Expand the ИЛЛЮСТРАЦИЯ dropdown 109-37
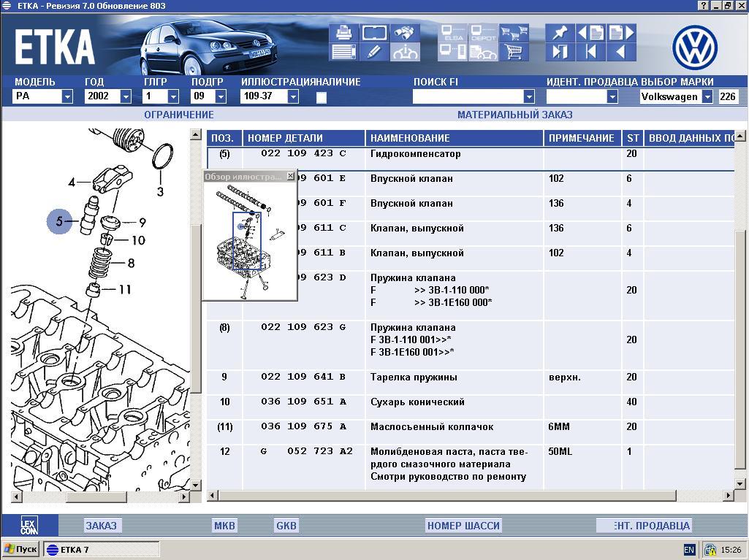 tap(293, 96)
